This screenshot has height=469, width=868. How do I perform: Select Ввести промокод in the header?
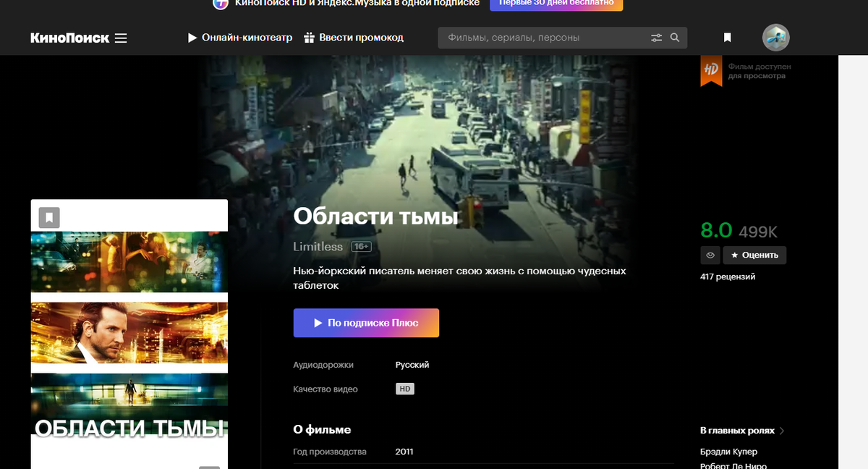coord(360,38)
